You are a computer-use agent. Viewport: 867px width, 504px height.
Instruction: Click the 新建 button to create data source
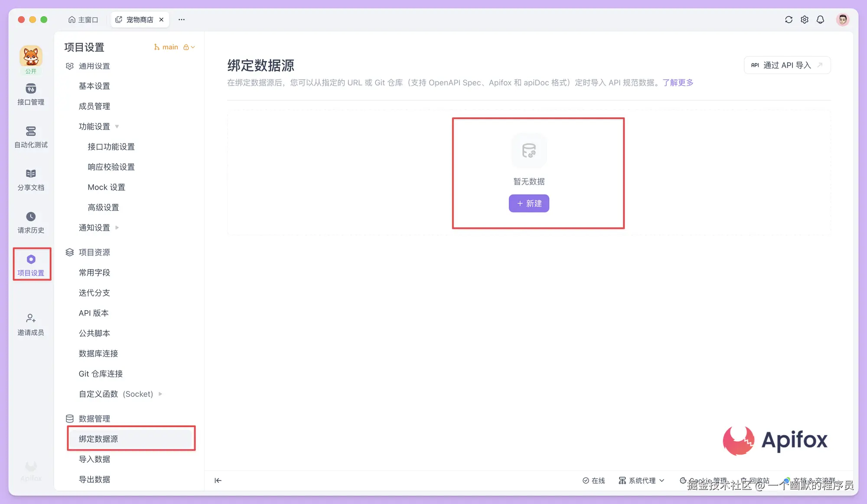pos(529,203)
